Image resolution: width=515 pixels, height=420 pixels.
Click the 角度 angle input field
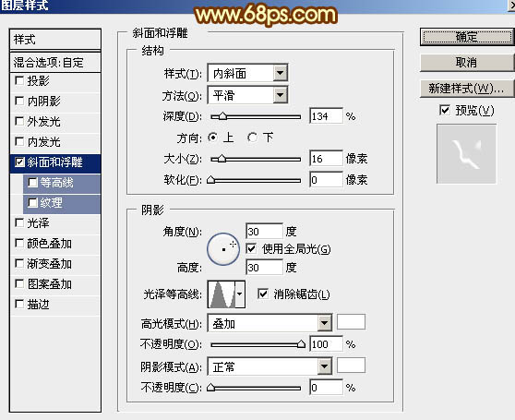(x=264, y=231)
